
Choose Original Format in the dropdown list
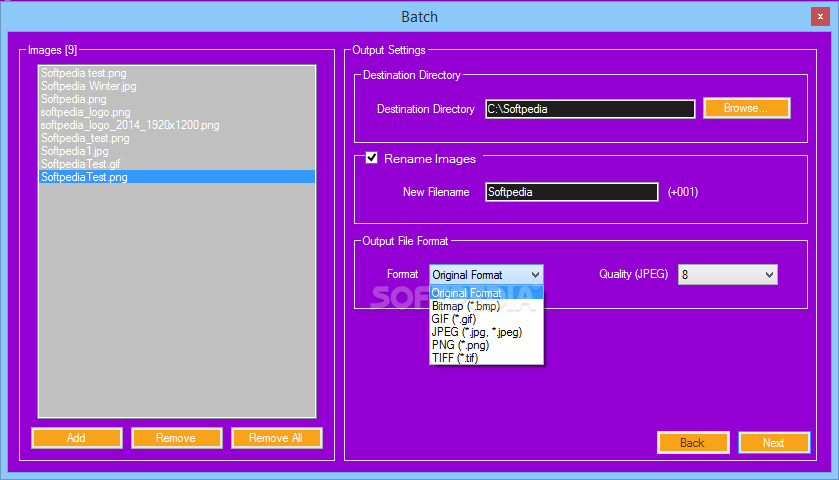[x=486, y=293]
